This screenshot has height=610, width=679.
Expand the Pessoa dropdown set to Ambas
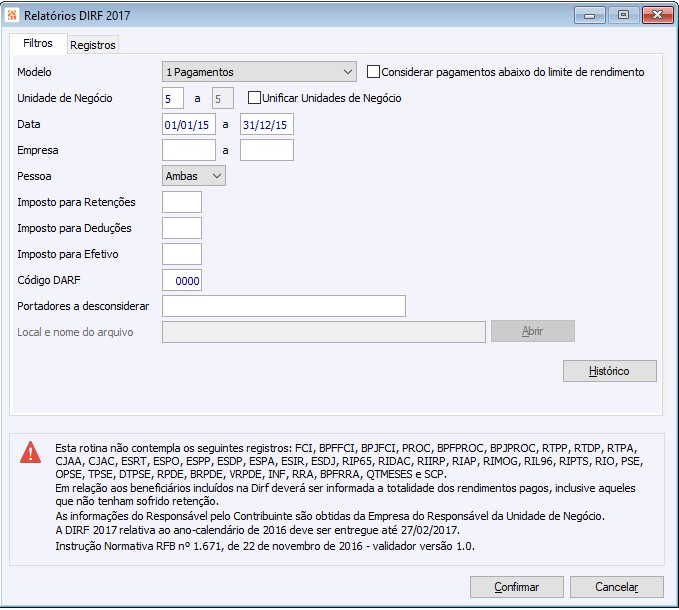coord(194,176)
